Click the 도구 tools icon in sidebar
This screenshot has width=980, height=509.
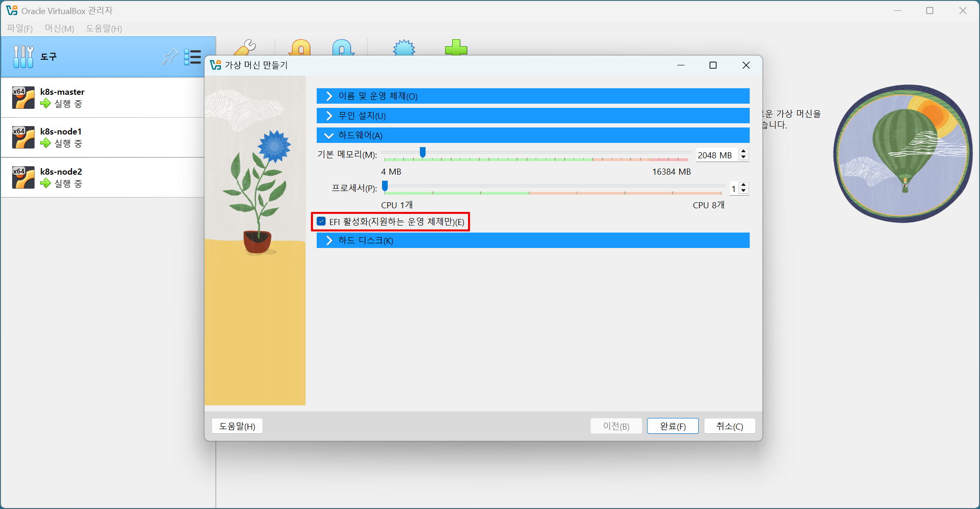click(23, 57)
